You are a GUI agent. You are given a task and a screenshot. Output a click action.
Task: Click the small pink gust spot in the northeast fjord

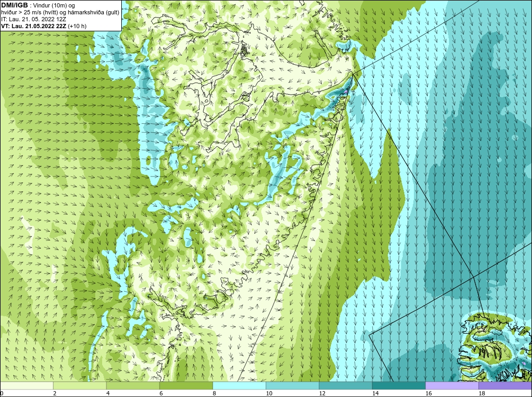coord(346,91)
